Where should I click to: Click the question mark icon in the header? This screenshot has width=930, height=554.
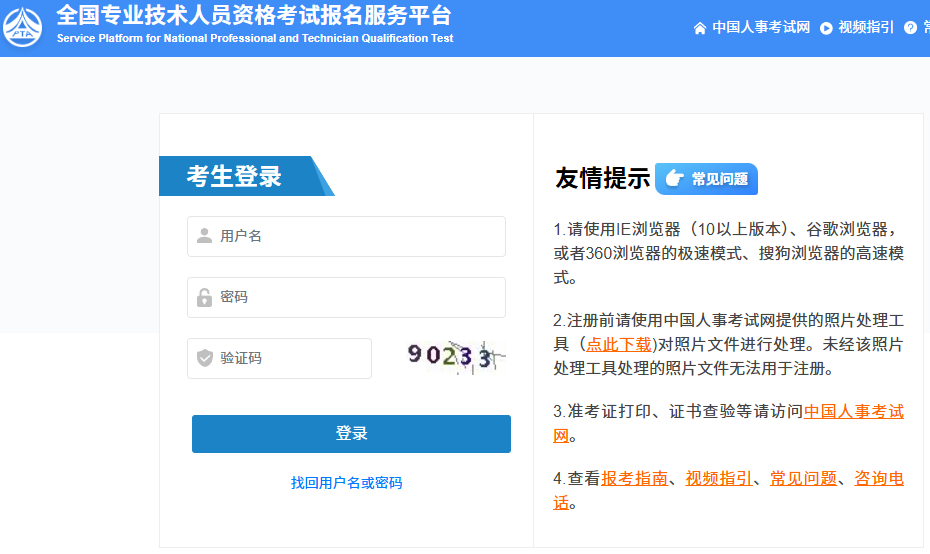click(x=910, y=28)
